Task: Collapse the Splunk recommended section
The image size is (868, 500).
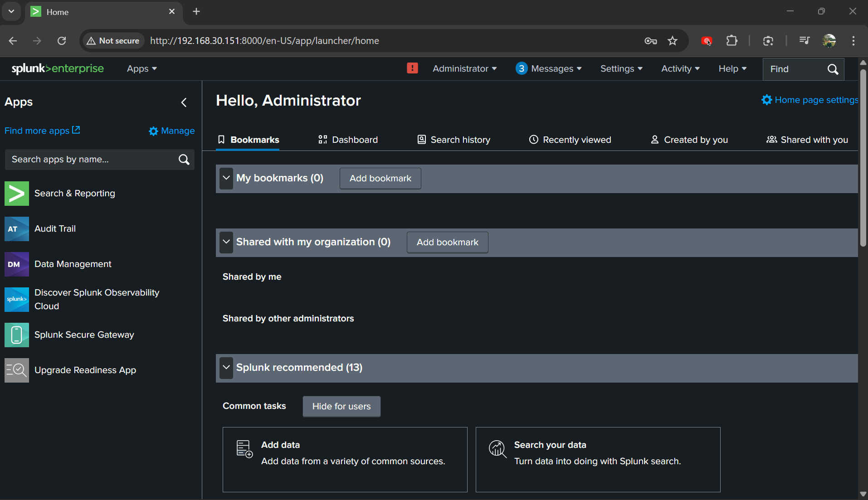Action: [226, 368]
